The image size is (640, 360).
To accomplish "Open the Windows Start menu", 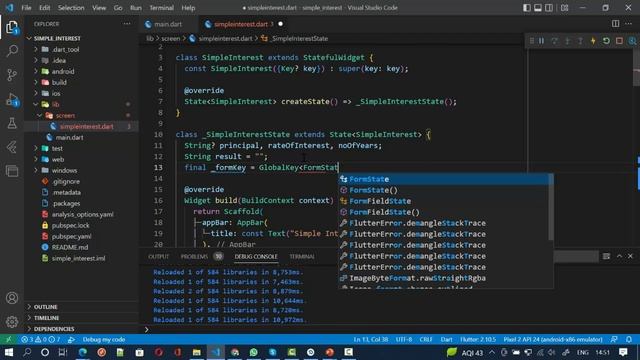I will click(x=9, y=352).
